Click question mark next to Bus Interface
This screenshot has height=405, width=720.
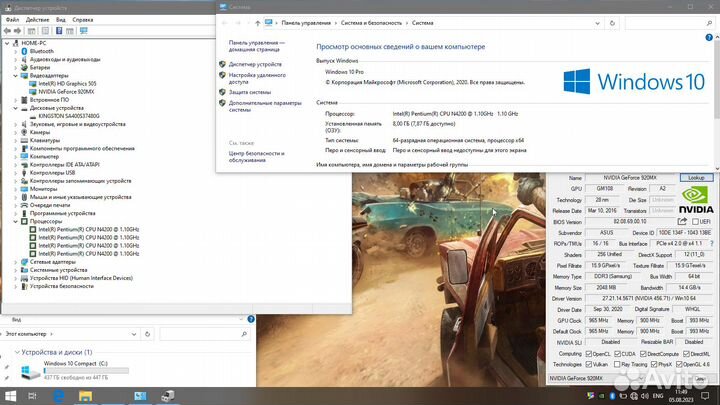[712, 243]
